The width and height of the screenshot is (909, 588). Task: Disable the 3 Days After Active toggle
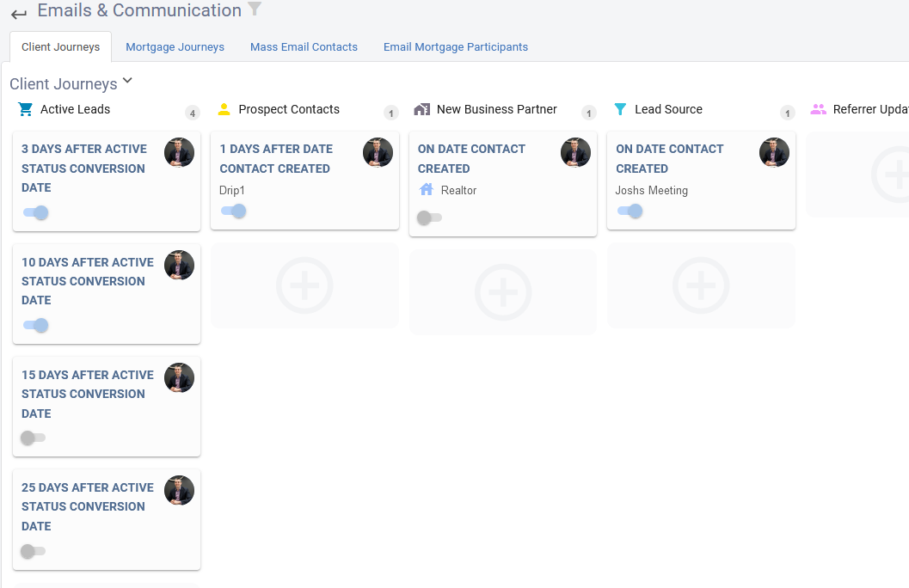(x=36, y=212)
